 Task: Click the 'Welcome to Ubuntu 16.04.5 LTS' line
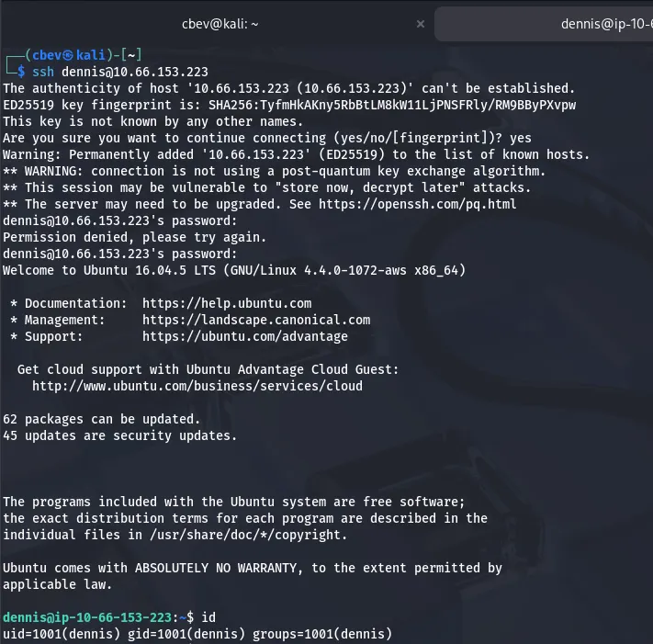[x=234, y=270]
